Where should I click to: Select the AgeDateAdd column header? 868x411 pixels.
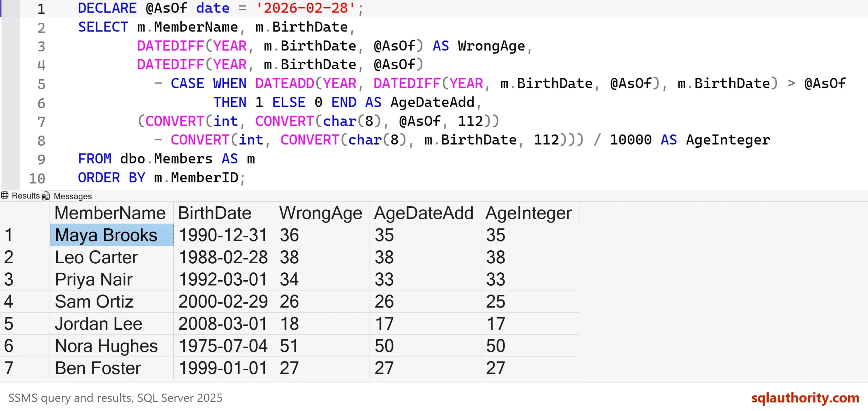425,213
